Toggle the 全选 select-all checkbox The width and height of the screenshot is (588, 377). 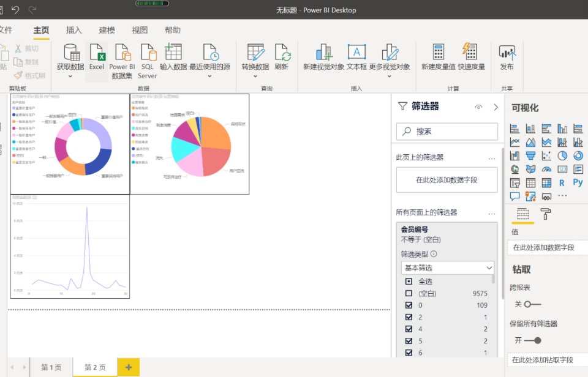[x=409, y=281]
